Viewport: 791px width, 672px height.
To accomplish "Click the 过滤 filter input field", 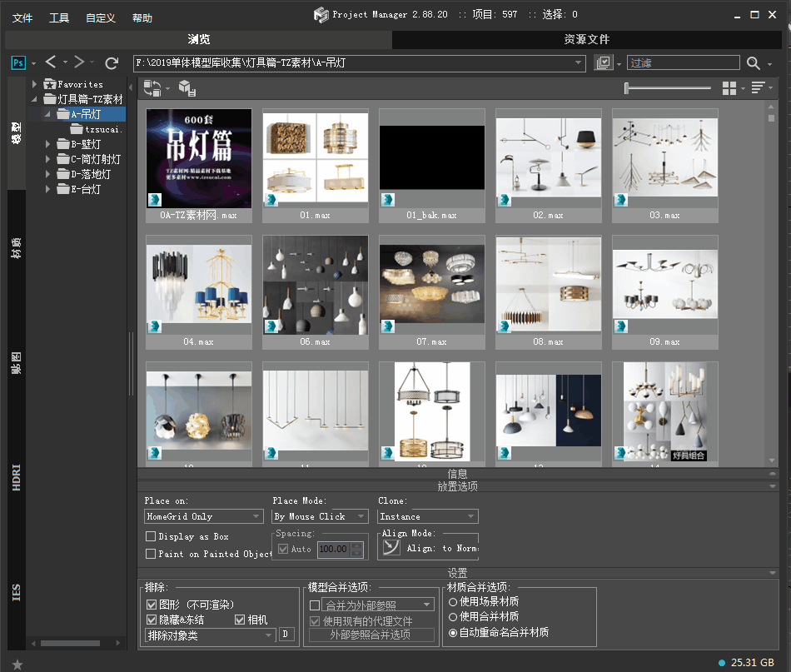I will 683,62.
